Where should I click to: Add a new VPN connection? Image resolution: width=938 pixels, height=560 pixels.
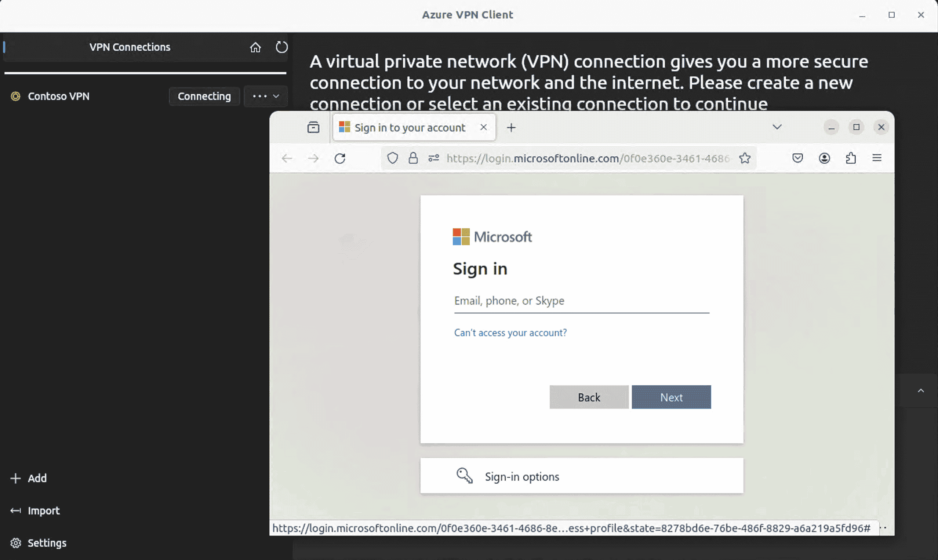(29, 478)
